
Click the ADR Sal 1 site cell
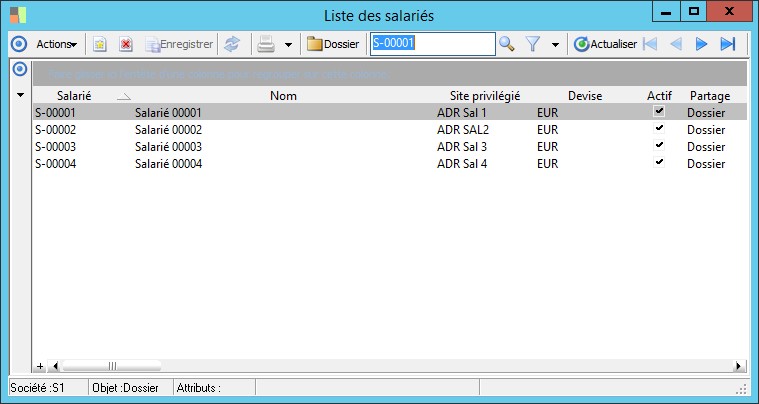[x=462, y=113]
